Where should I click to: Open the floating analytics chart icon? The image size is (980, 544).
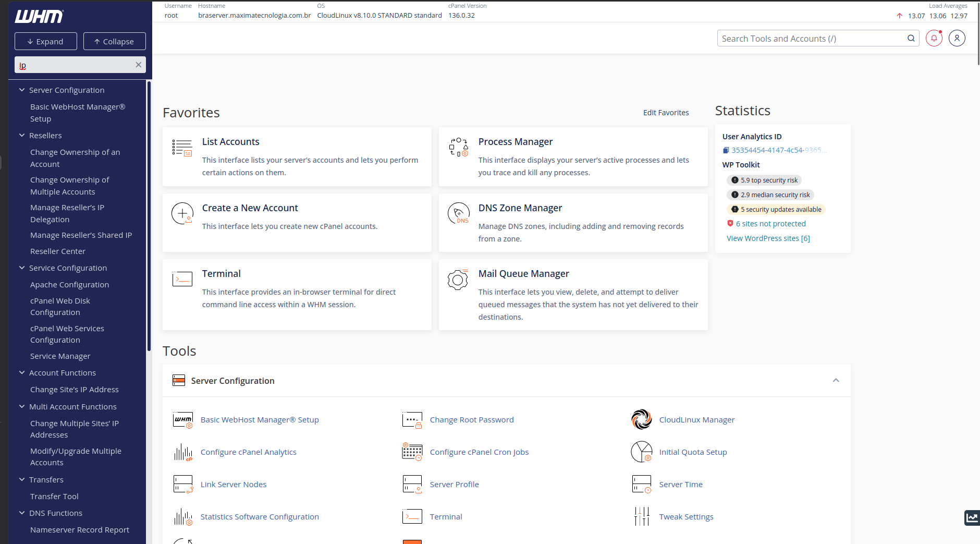click(x=972, y=518)
